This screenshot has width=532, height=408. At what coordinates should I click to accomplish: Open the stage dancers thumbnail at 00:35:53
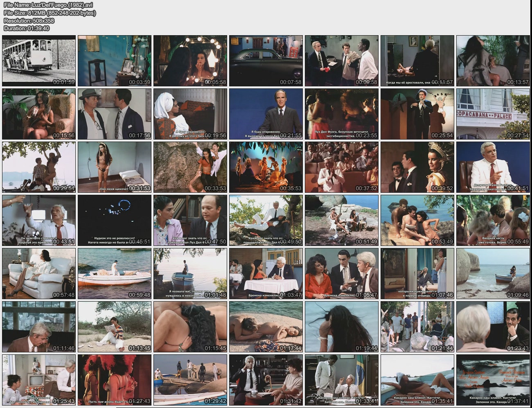point(266,167)
